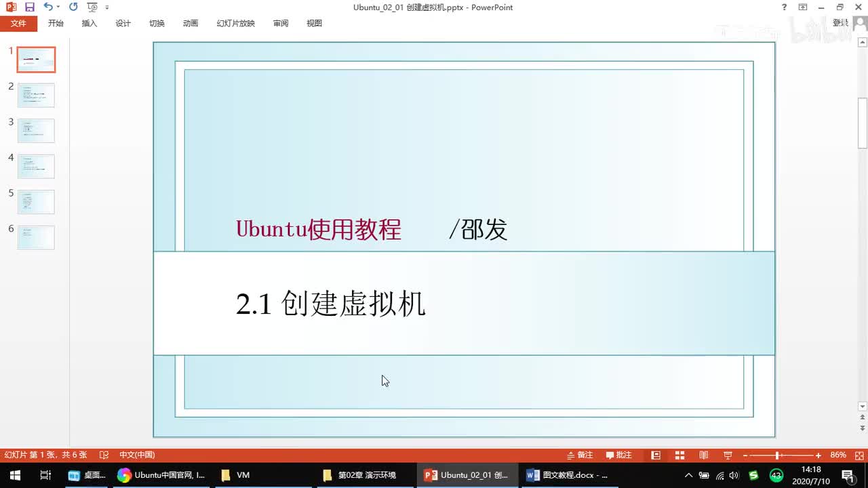Open Ribbon Display Options icon
The height and width of the screenshot is (488, 868).
click(x=803, y=7)
